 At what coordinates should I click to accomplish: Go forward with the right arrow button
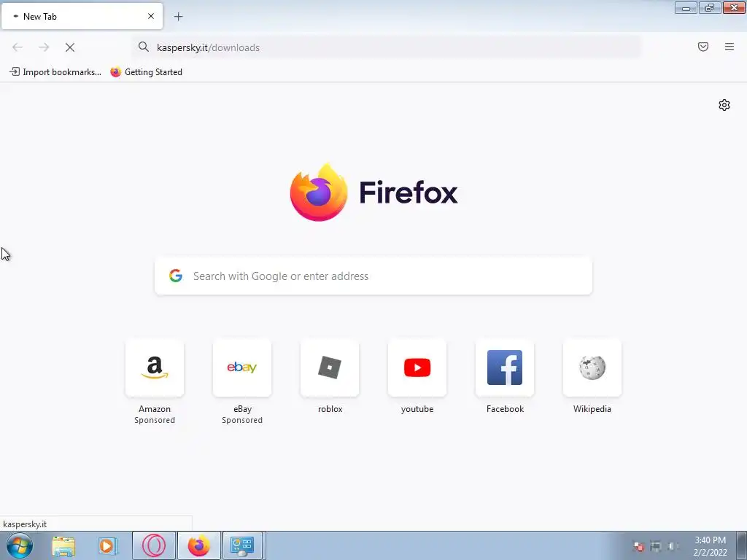click(44, 47)
